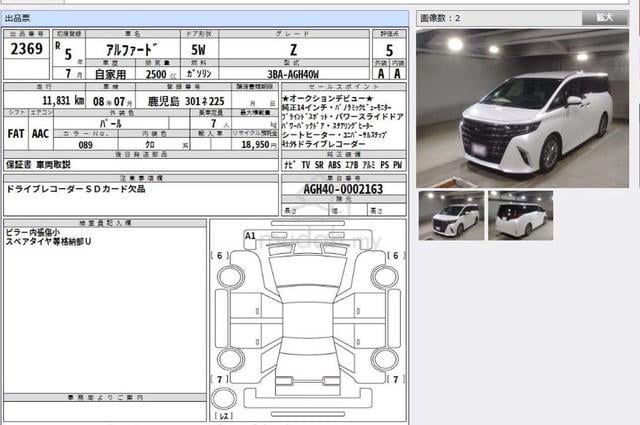This screenshot has height=425, width=640.
Task: Click model code 3BA-AGH40W
Action: pos(293,74)
